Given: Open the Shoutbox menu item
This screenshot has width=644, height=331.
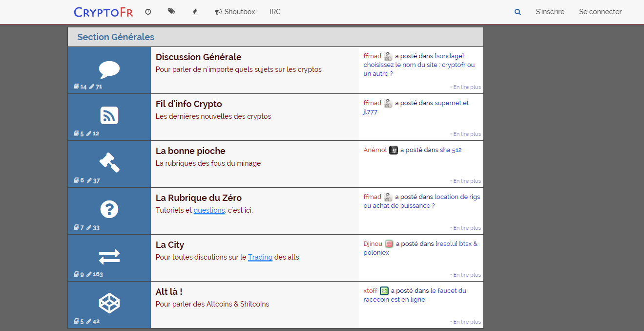Looking at the screenshot, I should 235,12.
